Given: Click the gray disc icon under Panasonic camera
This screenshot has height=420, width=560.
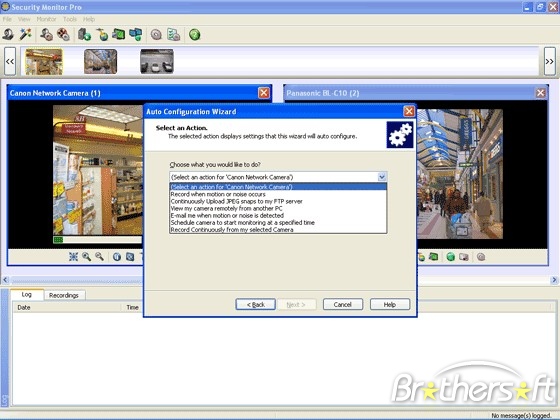Looking at the screenshot, I should click(x=481, y=256).
